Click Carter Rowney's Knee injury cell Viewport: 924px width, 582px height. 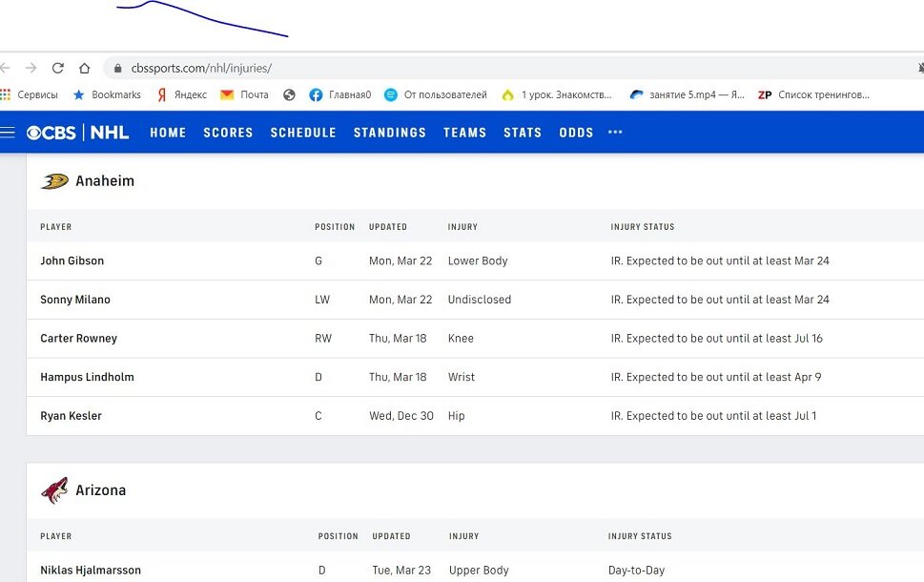click(x=461, y=339)
